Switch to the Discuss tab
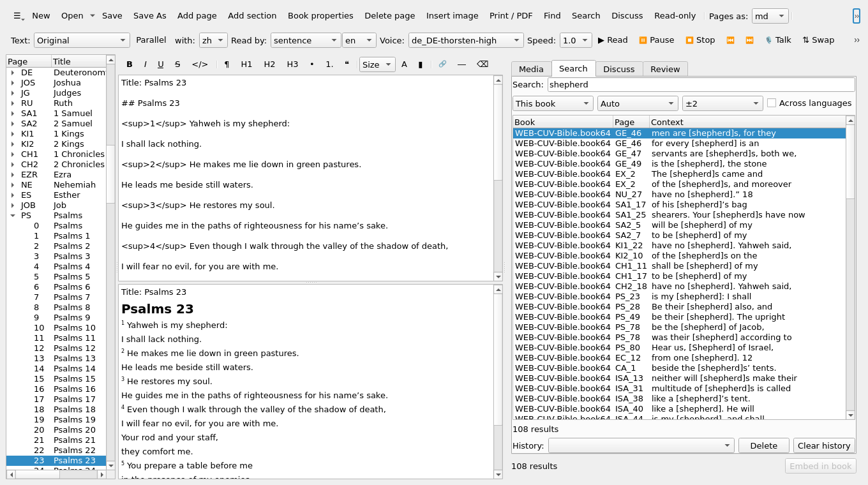This screenshot has height=485, width=868. click(x=619, y=69)
